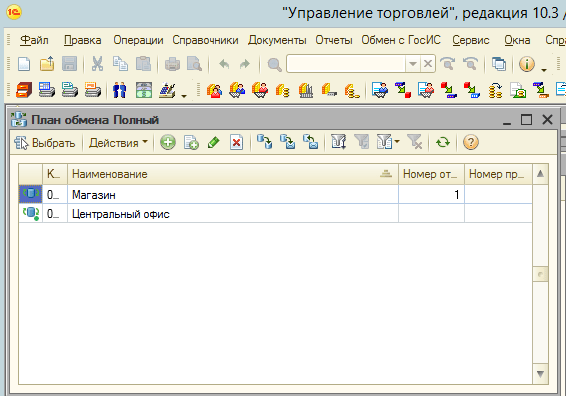Click the red X delete-mark icon
Viewport: 566px width, 396px height.
pos(236,142)
